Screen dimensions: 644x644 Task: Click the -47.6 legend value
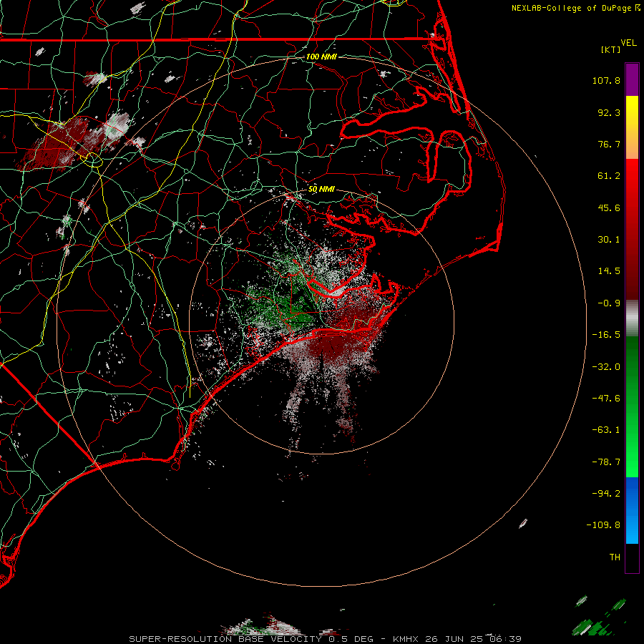click(606, 399)
